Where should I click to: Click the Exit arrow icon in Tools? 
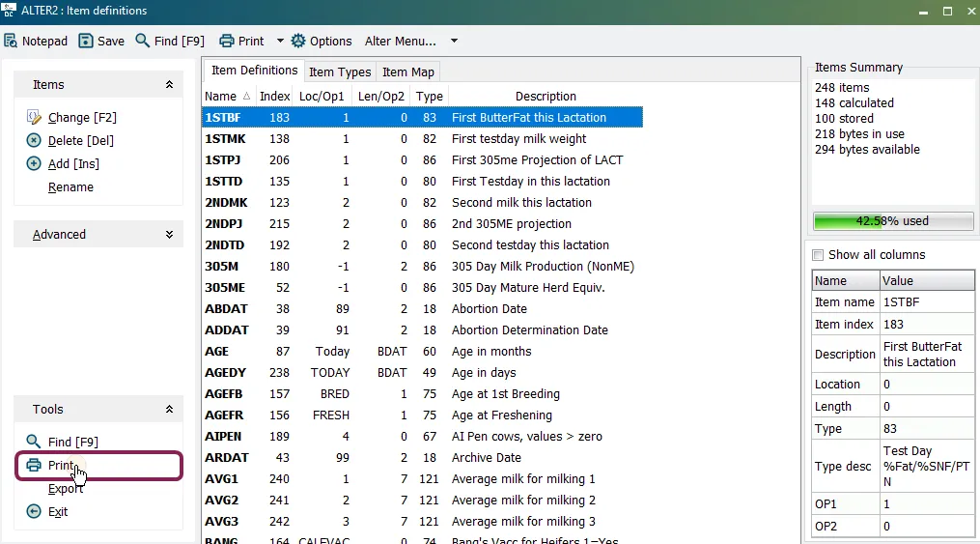pos(34,511)
